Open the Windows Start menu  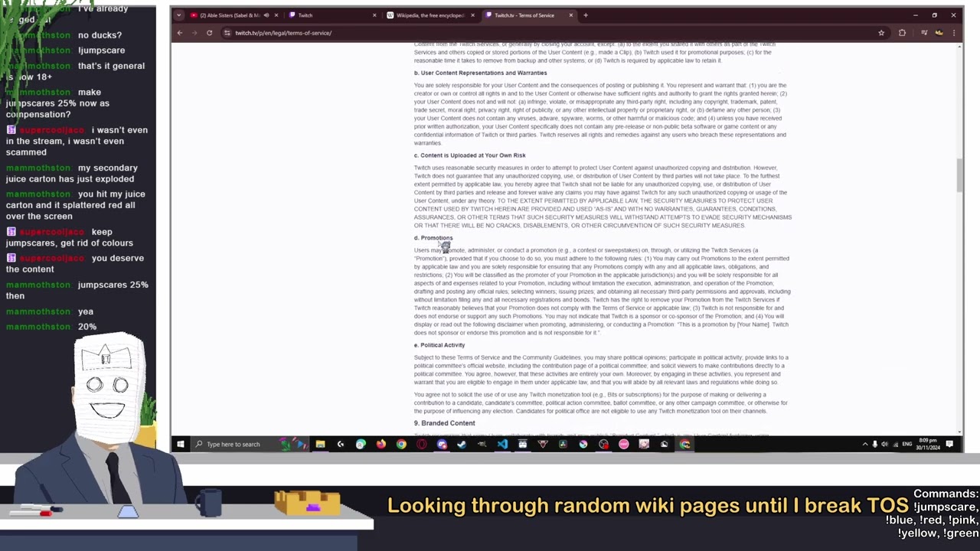coord(181,444)
